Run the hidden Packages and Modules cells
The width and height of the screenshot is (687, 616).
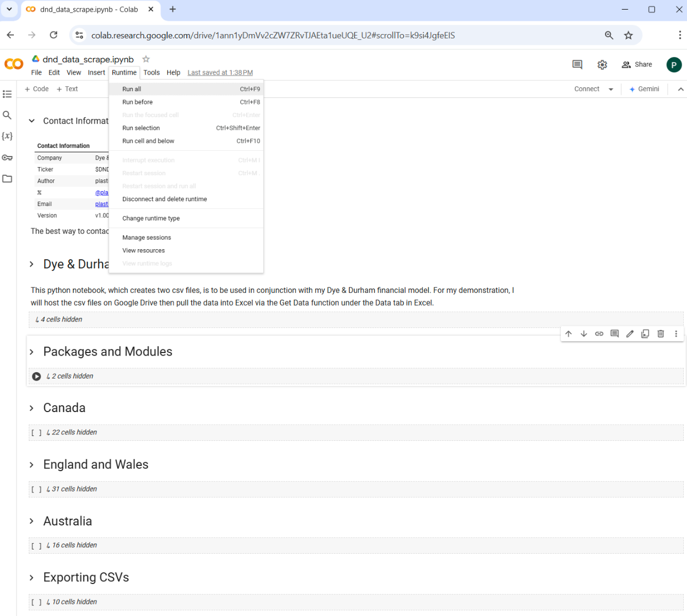(36, 376)
